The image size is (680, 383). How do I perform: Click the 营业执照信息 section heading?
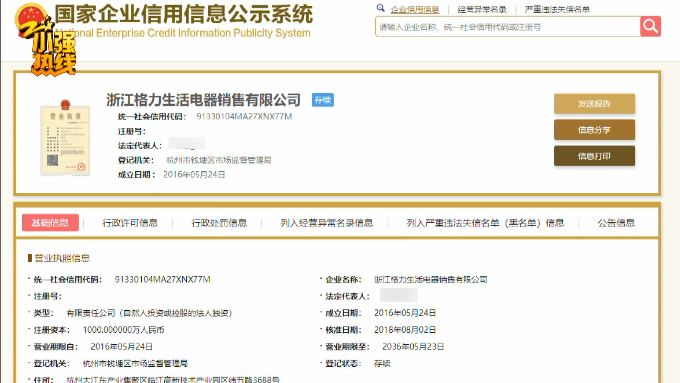(62, 258)
